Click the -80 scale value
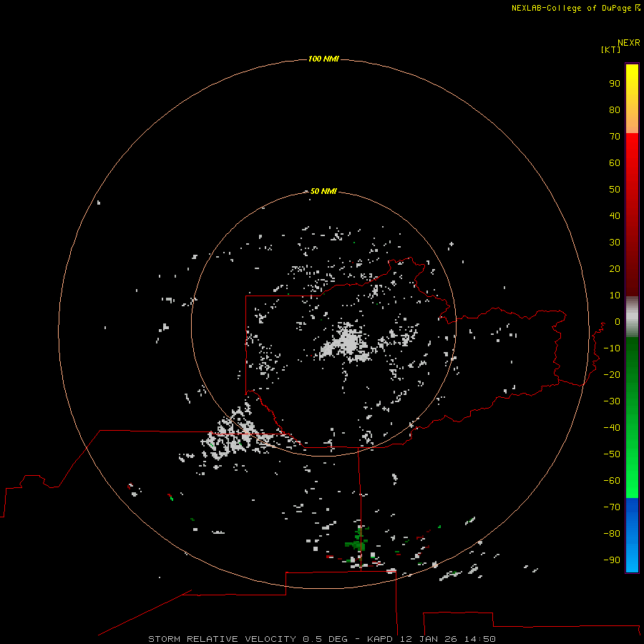Screen dimensions: 644x644 click(x=612, y=534)
